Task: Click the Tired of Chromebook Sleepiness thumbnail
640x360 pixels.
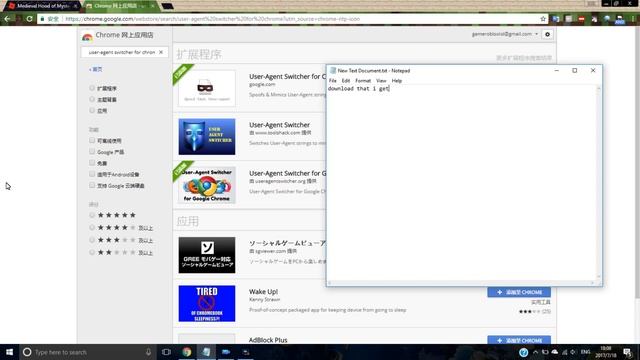Action: pyautogui.click(x=207, y=304)
